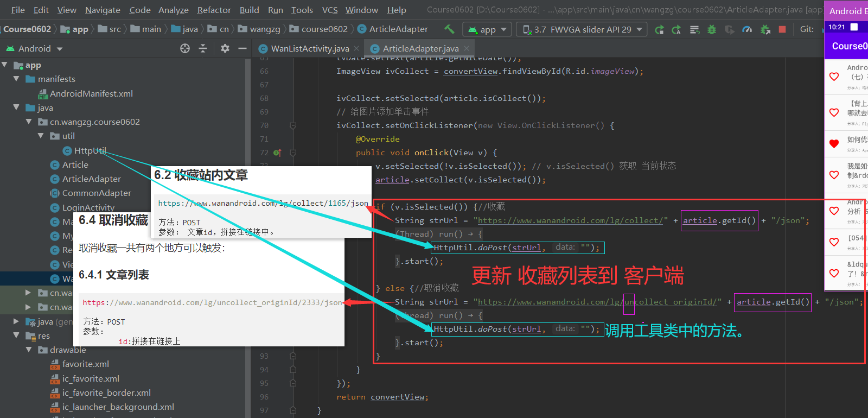
Task: Click the Scroll from Source target icon
Action: [185, 48]
